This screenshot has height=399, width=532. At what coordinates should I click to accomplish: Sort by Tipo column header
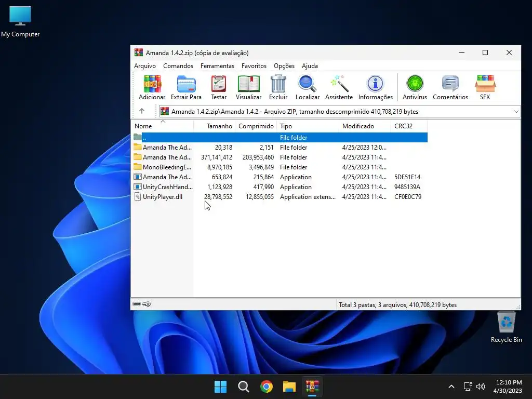tap(308, 126)
